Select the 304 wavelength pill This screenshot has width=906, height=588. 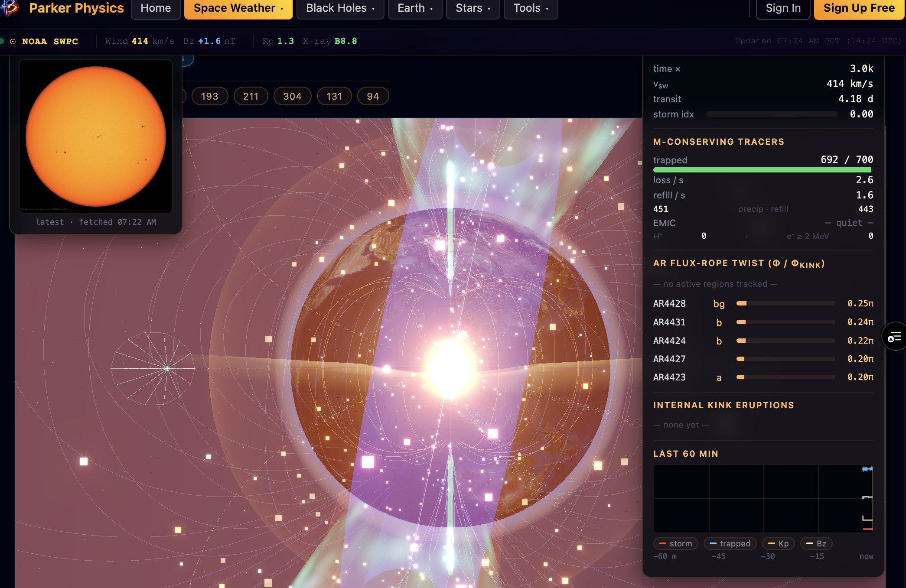[x=293, y=96]
